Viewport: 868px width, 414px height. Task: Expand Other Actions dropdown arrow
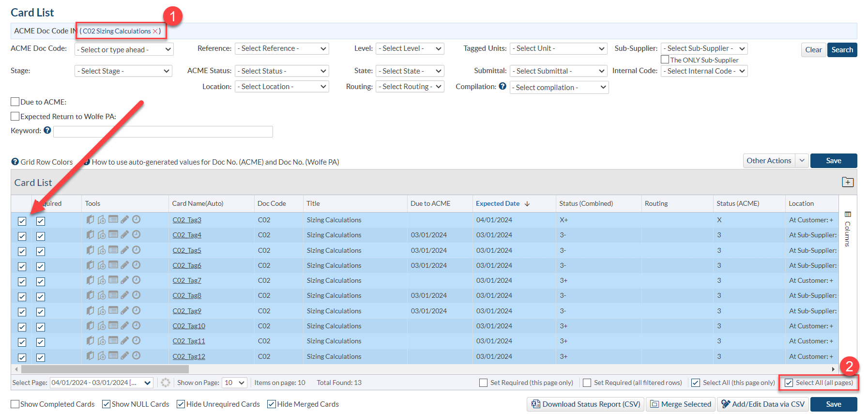[x=802, y=161]
